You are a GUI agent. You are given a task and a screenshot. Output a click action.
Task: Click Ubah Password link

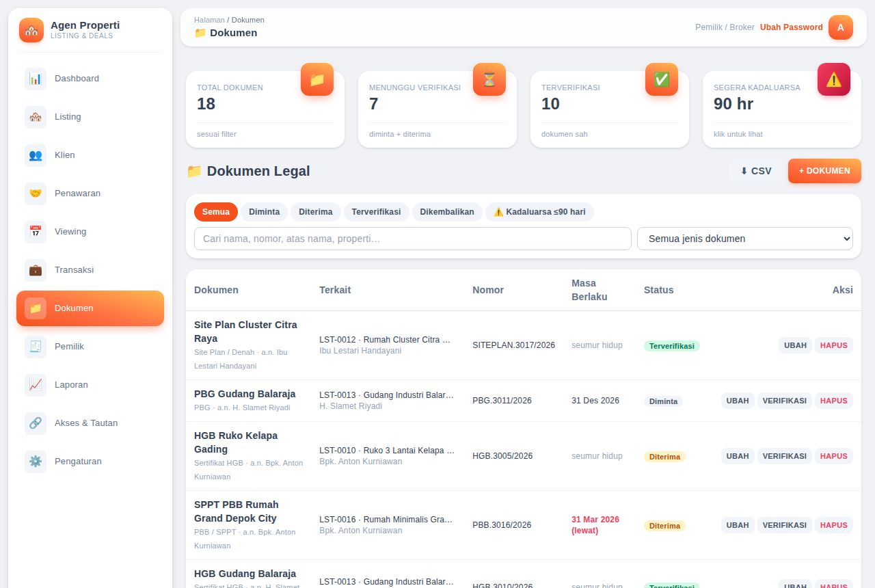[792, 27]
